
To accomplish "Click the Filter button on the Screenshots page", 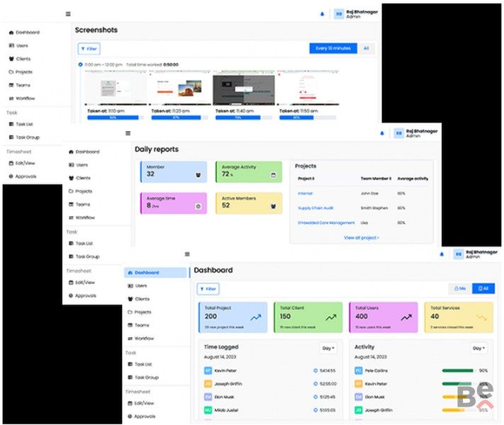I will tap(89, 49).
